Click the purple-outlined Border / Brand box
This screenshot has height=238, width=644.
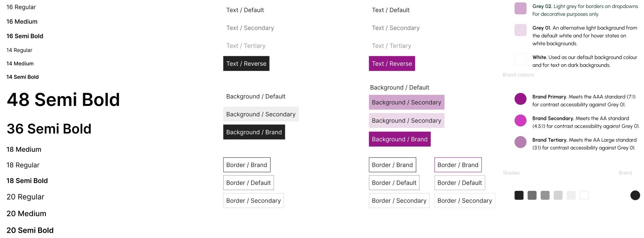pyautogui.click(x=458, y=165)
